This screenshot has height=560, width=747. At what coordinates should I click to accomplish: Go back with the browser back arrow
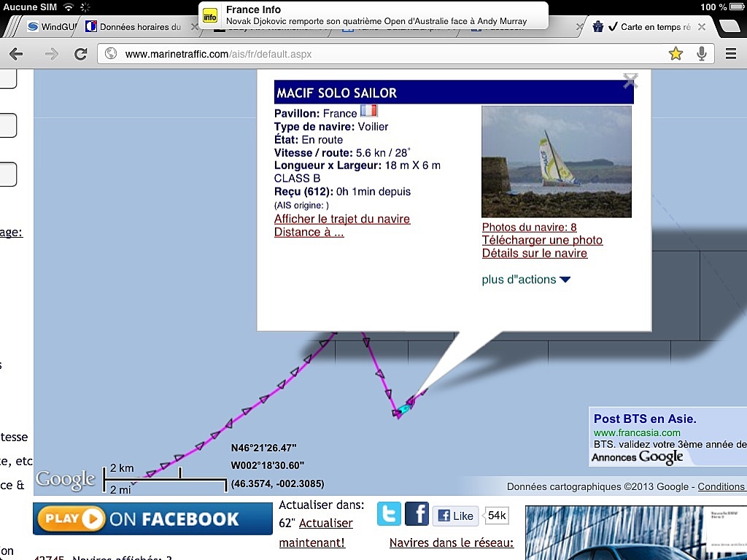click(16, 54)
